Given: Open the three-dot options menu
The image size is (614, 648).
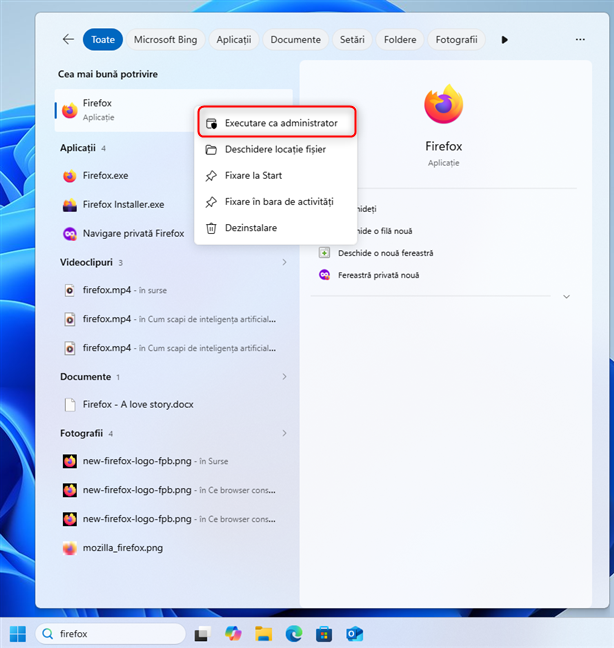Looking at the screenshot, I should 580,39.
